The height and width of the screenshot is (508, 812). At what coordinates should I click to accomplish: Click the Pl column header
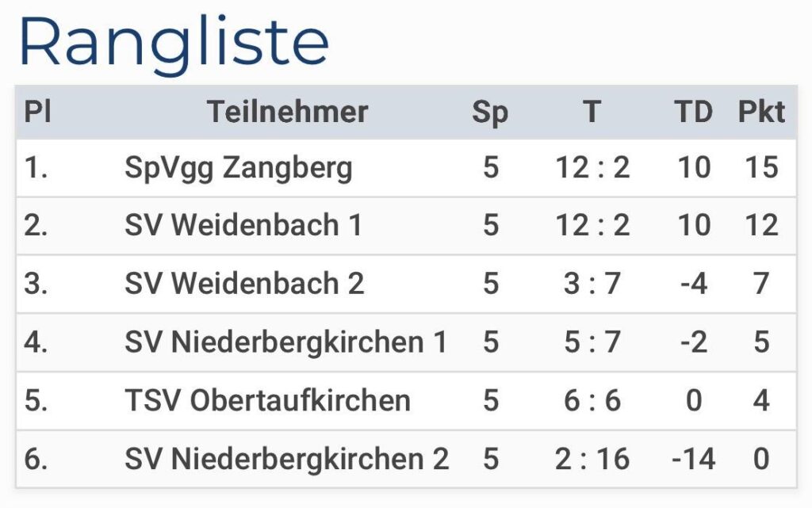37,113
